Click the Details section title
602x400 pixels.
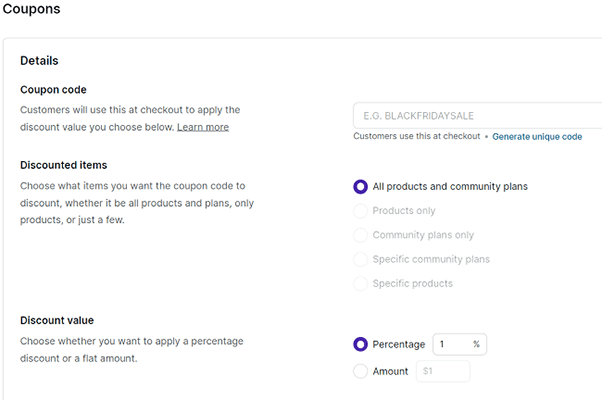39,61
